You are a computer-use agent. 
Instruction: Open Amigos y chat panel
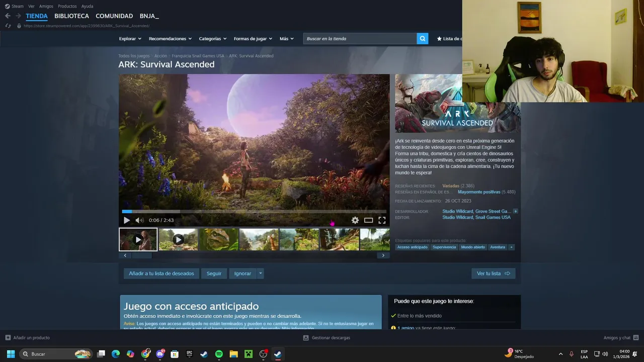point(621,338)
